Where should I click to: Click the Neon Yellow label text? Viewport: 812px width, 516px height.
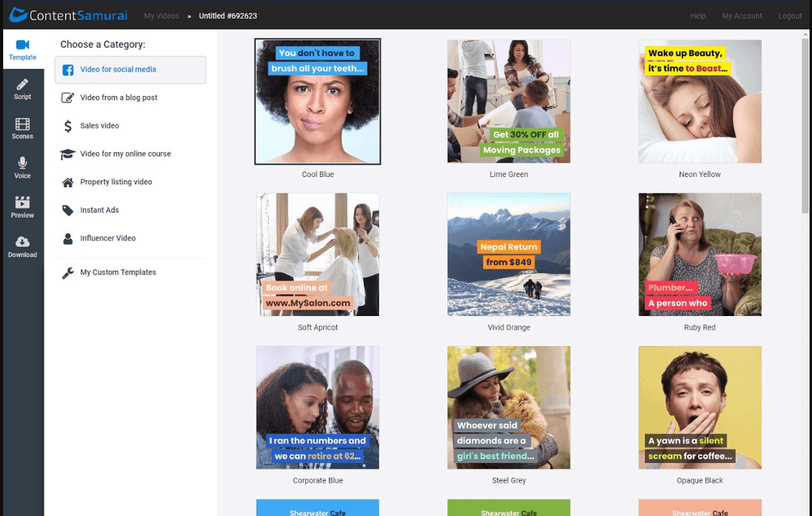700,174
